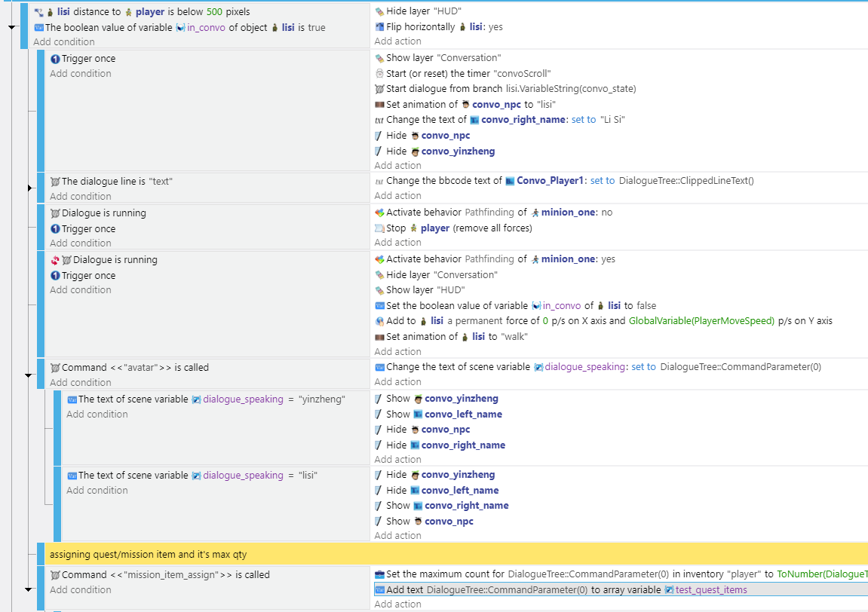Click the Pathfinding behavior icon for minion_one
Viewport: 868px width, 612px height.
378,212
